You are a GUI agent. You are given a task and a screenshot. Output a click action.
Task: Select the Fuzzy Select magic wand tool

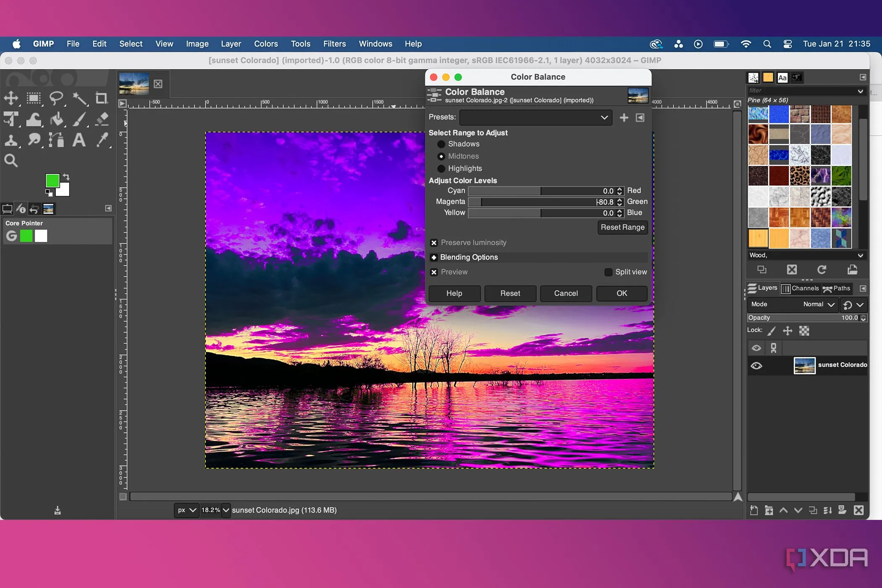(x=79, y=98)
